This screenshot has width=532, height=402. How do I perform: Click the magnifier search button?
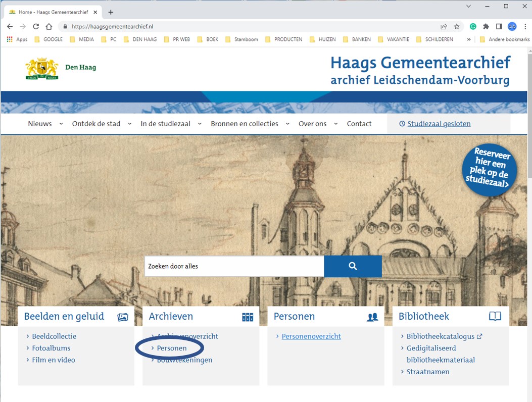pyautogui.click(x=353, y=266)
